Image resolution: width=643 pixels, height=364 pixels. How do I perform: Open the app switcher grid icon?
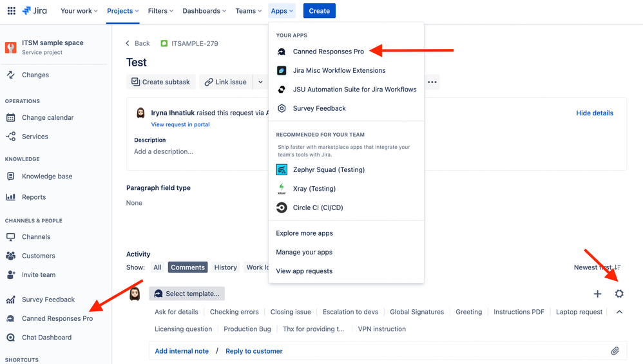click(x=12, y=11)
